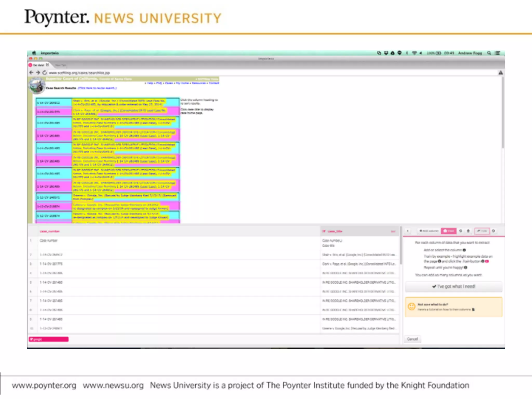Open the import.io application menu
The image size is (532, 399).
click(x=50, y=53)
